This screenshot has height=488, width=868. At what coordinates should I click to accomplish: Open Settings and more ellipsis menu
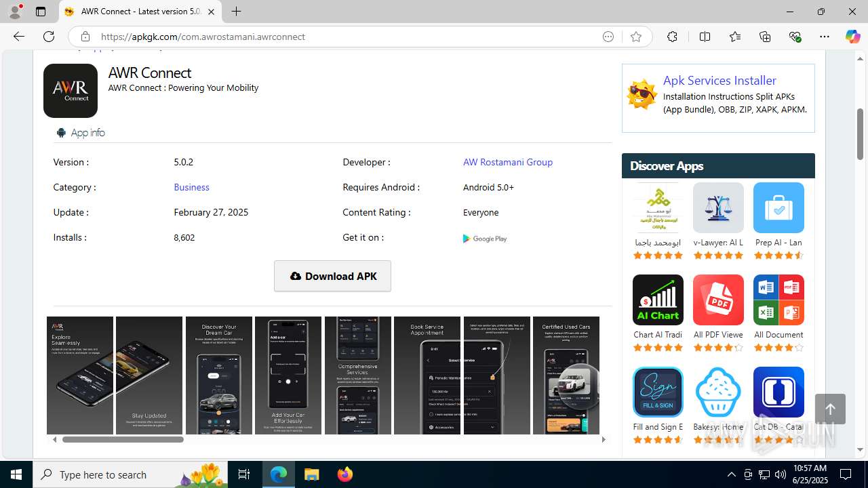(x=825, y=37)
